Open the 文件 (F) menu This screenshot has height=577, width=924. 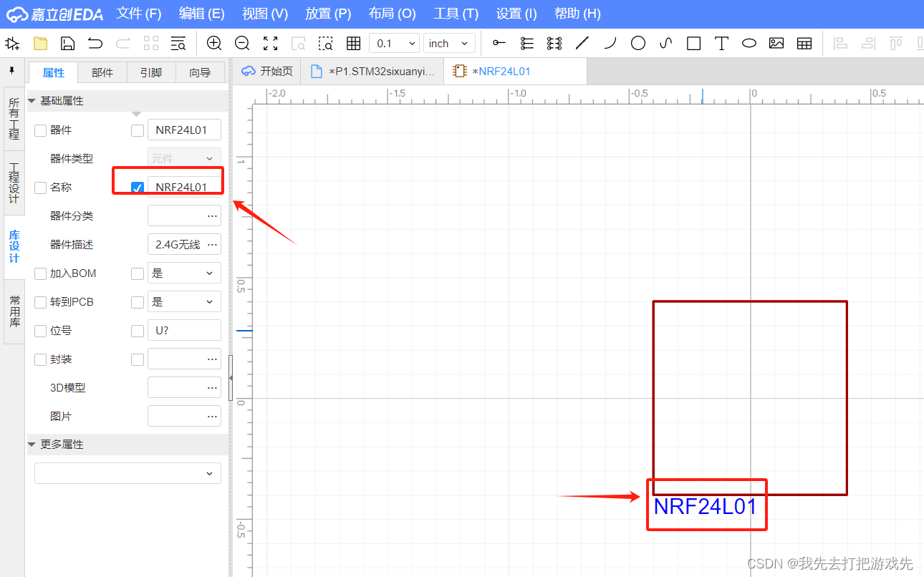pos(139,14)
